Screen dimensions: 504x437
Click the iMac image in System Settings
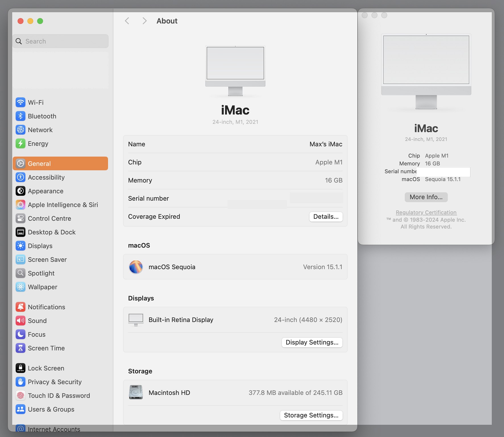click(x=235, y=71)
